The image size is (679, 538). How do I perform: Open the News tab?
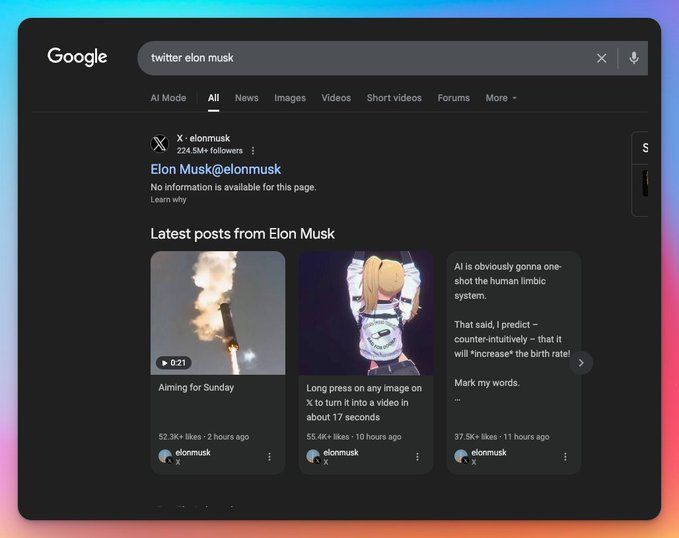pyautogui.click(x=247, y=98)
